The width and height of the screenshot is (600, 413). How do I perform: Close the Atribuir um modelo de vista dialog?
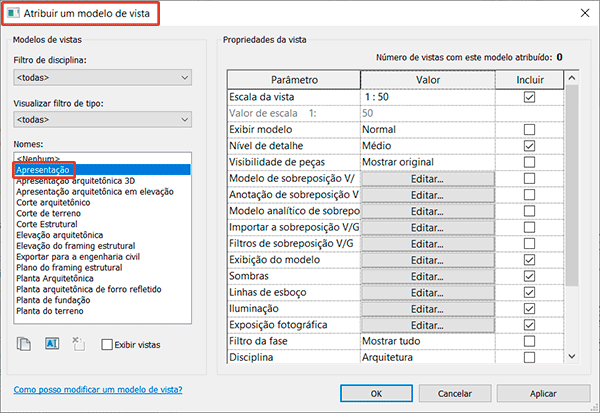tap(585, 13)
